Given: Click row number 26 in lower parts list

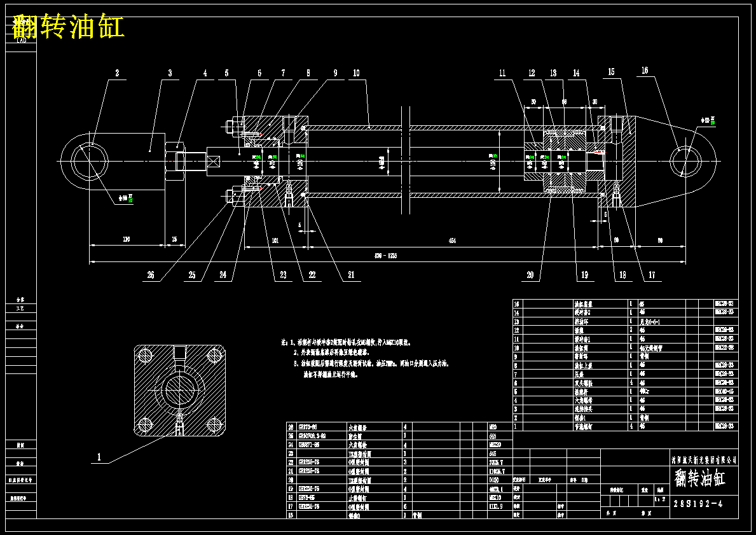Looking at the screenshot, I should 291,427.
